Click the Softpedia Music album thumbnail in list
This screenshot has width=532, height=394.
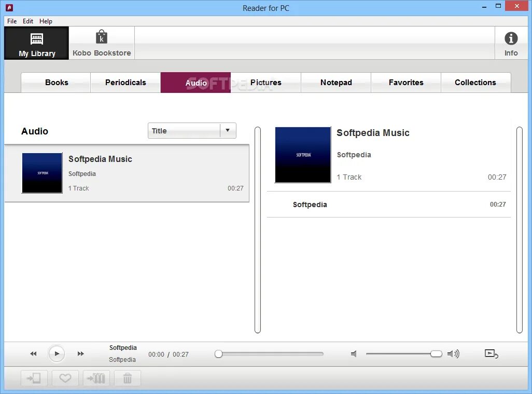(42, 173)
